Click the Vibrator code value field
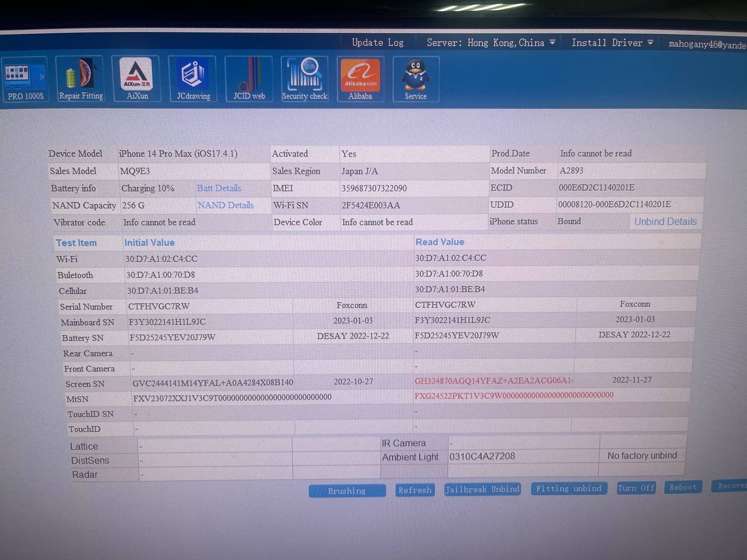The width and height of the screenshot is (747, 560). [196, 222]
